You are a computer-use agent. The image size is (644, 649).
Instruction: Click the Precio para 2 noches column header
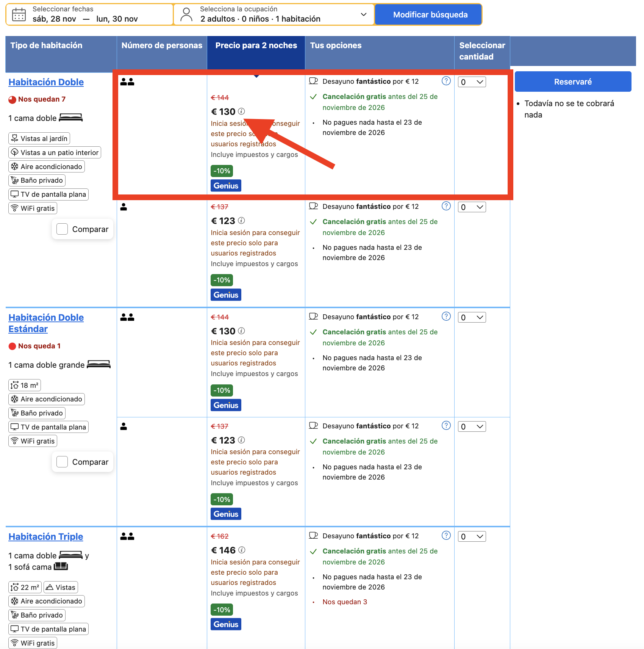click(x=256, y=53)
